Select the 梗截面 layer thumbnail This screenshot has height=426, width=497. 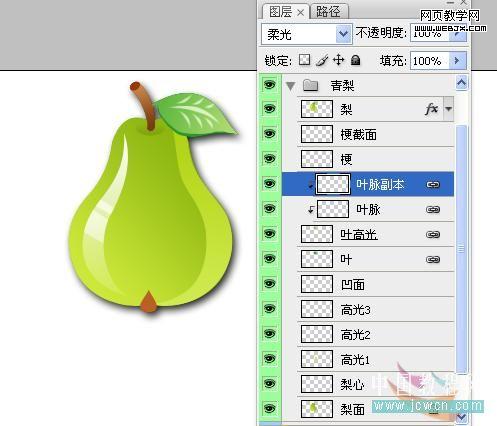point(317,134)
